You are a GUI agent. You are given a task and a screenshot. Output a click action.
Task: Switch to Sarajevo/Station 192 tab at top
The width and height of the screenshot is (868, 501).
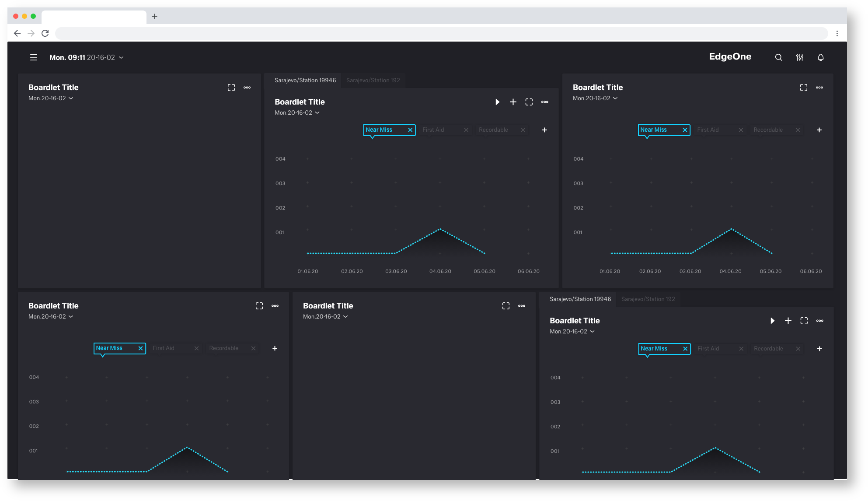coord(373,81)
